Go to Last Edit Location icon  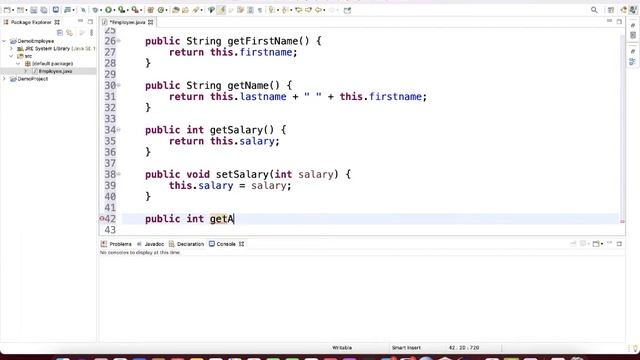pyautogui.click(x=298, y=10)
